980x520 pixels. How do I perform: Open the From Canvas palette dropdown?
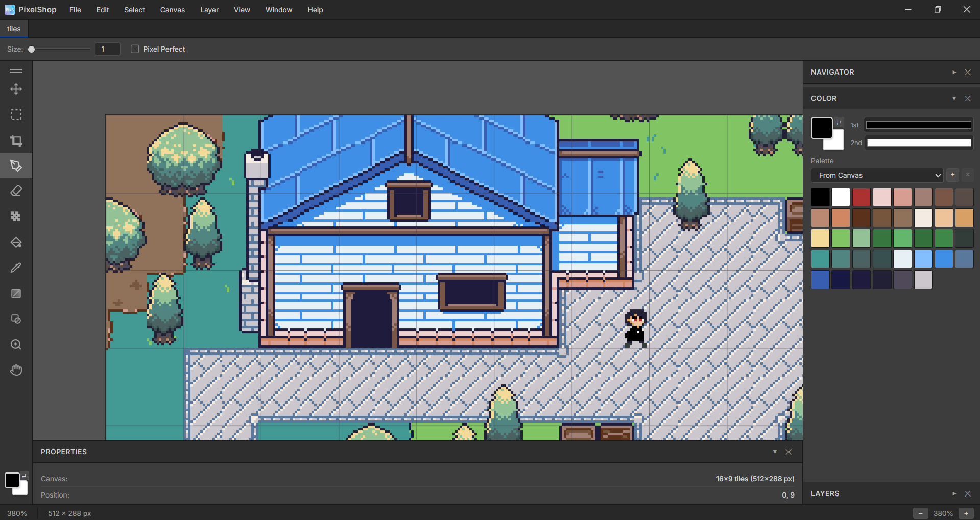(x=876, y=175)
